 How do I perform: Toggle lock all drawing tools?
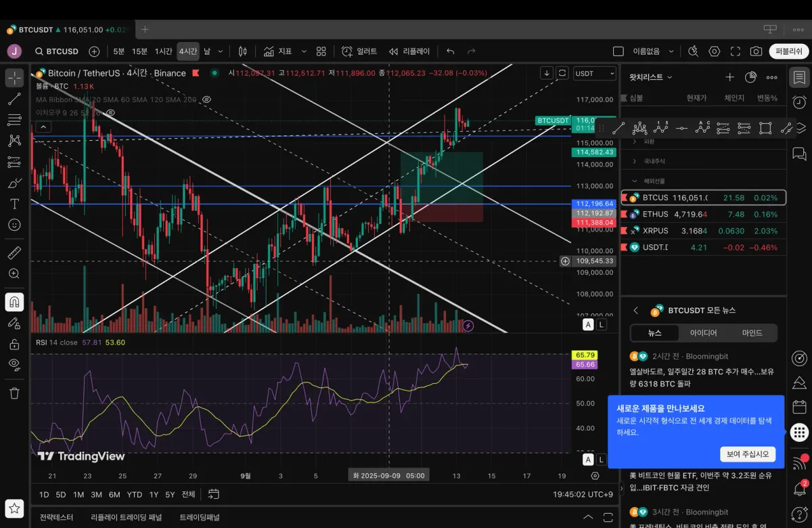tap(14, 344)
